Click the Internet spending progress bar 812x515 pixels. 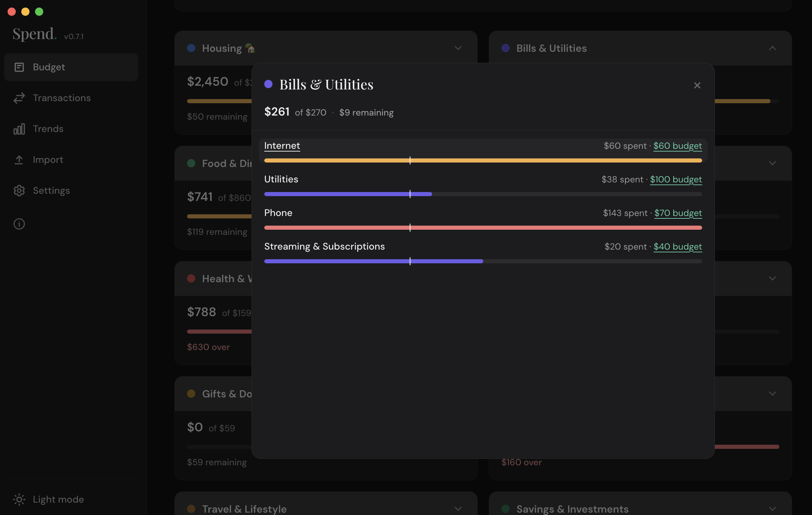(x=483, y=160)
